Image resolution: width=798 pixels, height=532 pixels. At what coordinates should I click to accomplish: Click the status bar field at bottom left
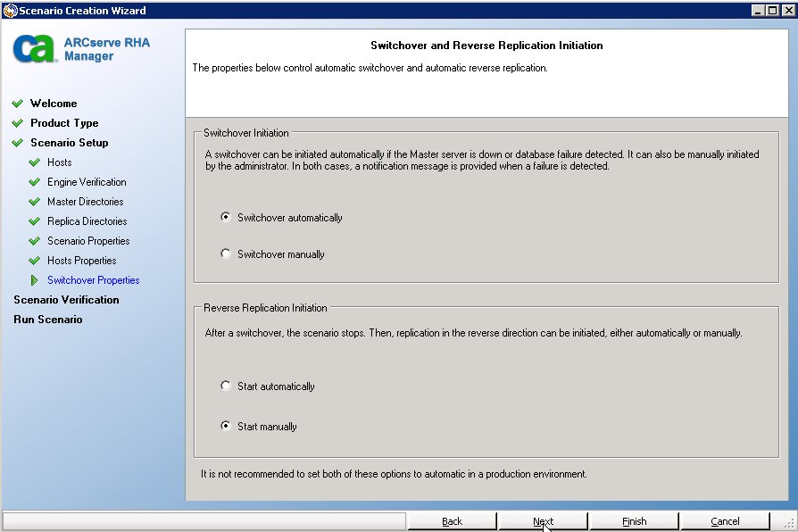[x=204, y=521]
